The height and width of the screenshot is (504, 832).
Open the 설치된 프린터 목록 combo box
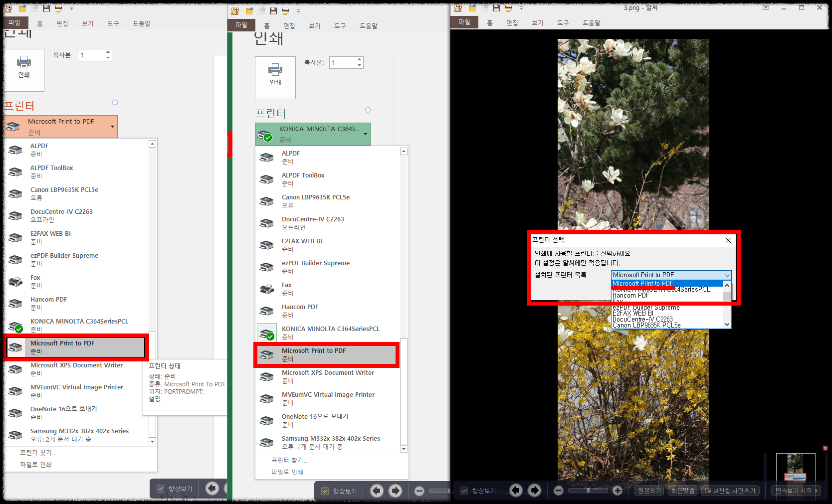(x=671, y=275)
